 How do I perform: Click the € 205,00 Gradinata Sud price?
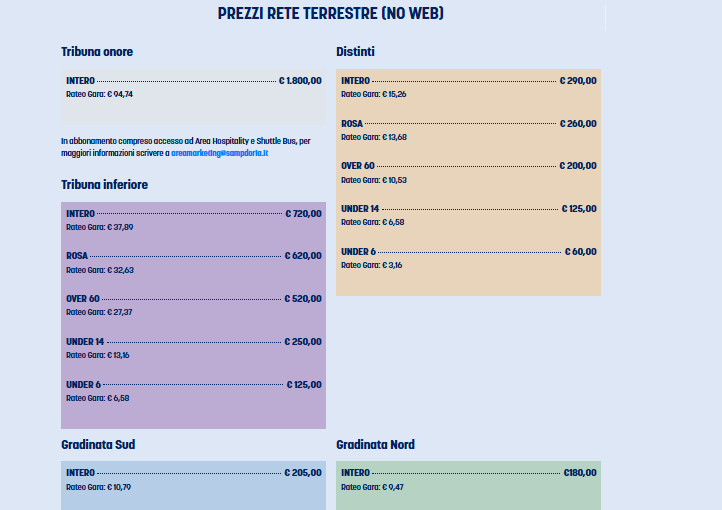click(303, 473)
